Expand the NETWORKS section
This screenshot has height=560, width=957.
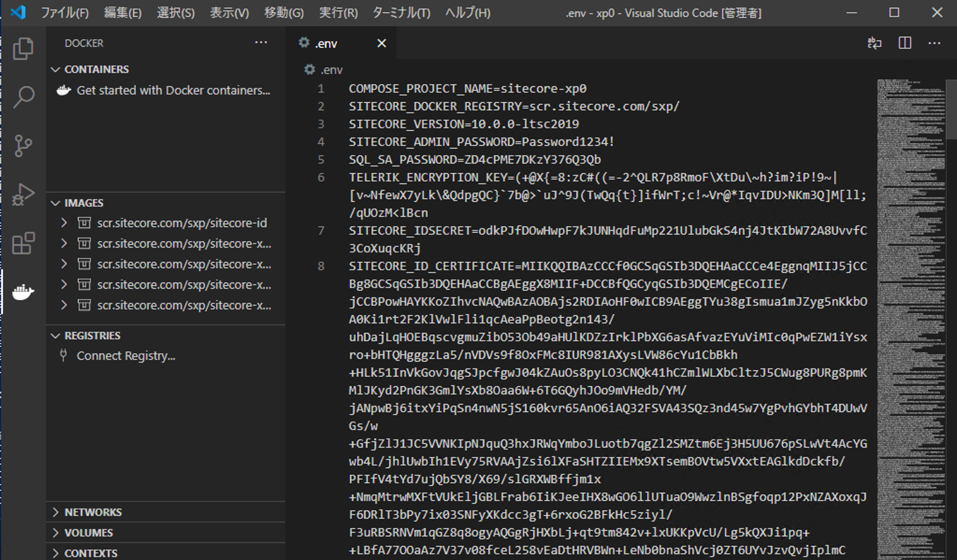tap(56, 512)
